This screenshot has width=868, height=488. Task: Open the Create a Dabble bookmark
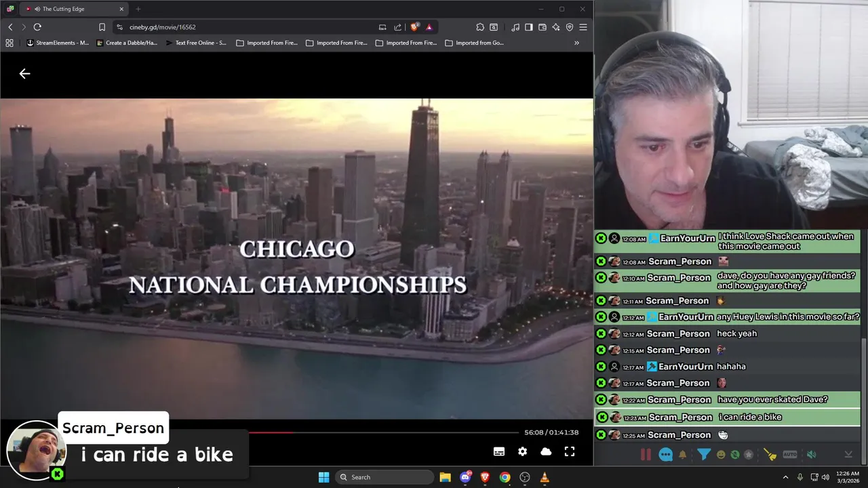[x=127, y=43]
